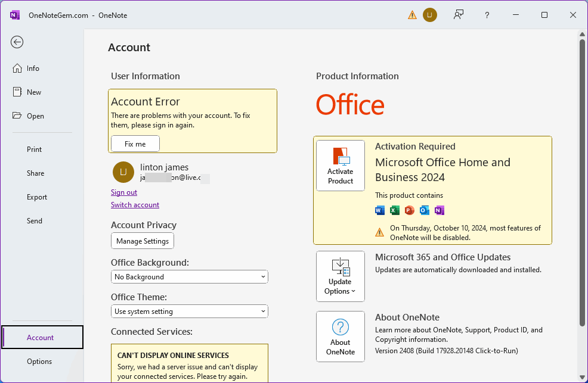
Task: Go to the Print page
Action: click(42, 150)
